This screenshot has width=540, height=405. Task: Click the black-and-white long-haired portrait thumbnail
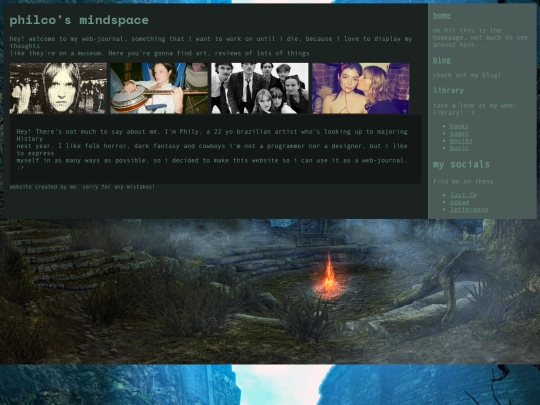(58, 88)
